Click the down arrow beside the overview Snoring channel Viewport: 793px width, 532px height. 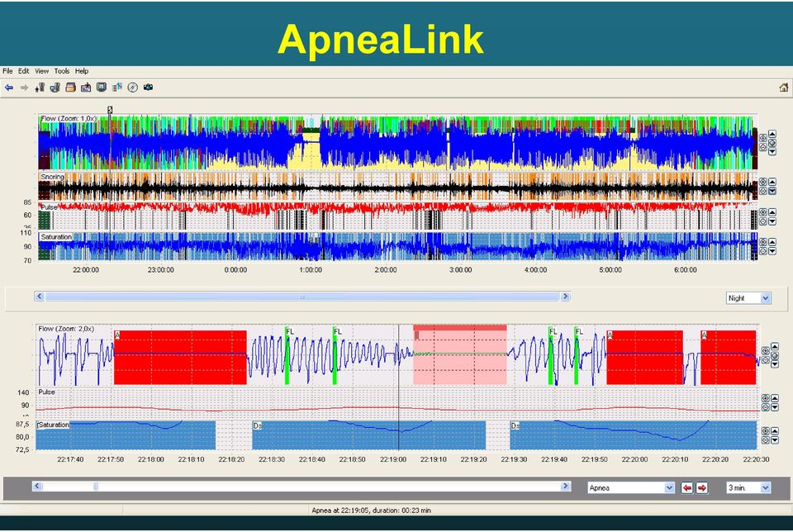(772, 191)
